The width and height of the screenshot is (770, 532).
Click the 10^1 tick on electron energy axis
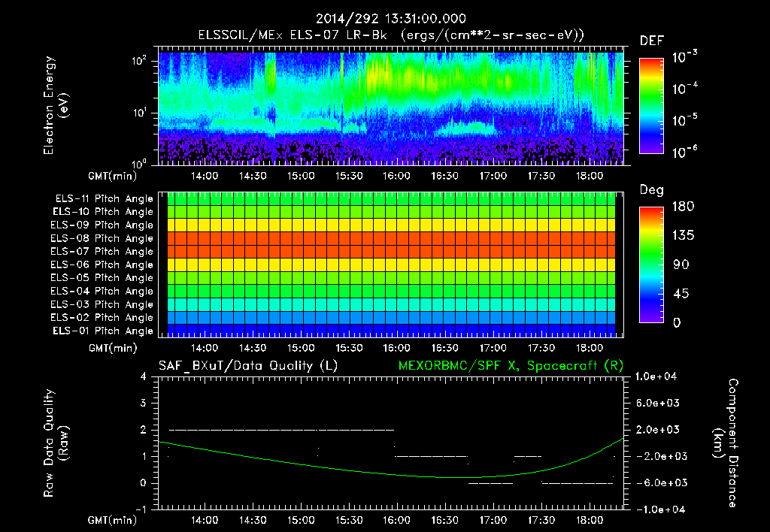(139, 113)
